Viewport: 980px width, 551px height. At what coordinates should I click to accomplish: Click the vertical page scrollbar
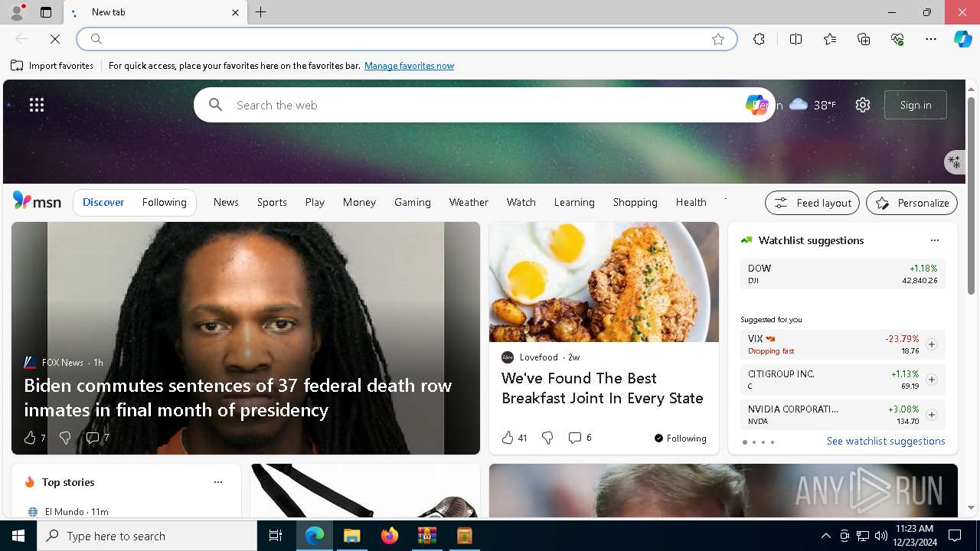[971, 197]
